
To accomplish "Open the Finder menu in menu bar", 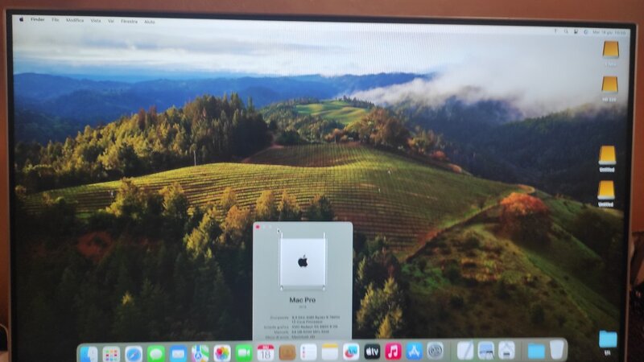I will point(37,19).
